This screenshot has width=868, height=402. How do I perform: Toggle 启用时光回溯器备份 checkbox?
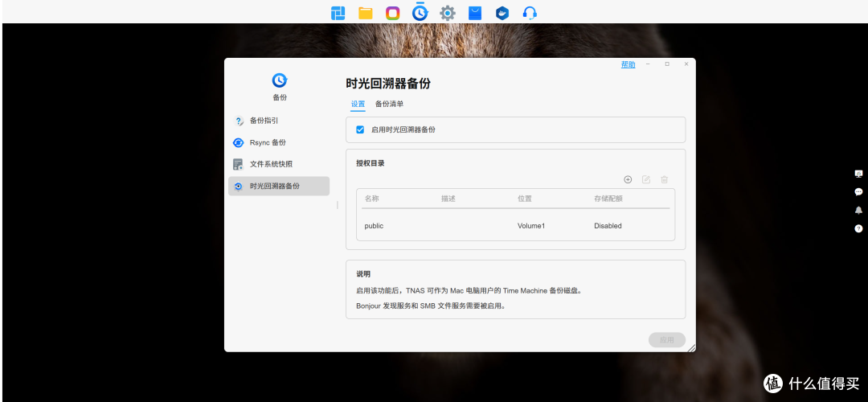pos(360,129)
